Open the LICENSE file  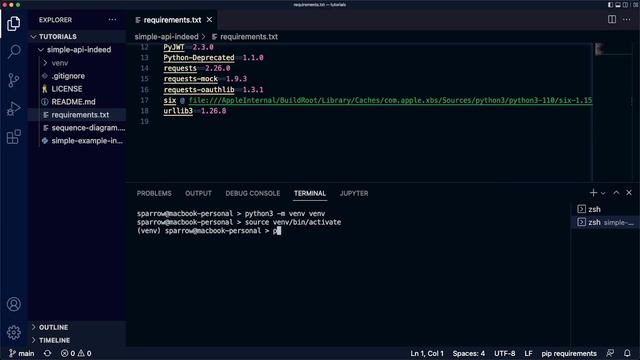[77, 89]
